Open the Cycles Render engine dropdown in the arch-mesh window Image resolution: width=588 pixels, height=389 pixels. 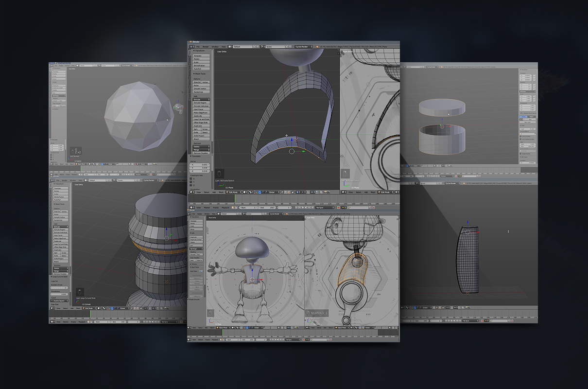click(304, 47)
